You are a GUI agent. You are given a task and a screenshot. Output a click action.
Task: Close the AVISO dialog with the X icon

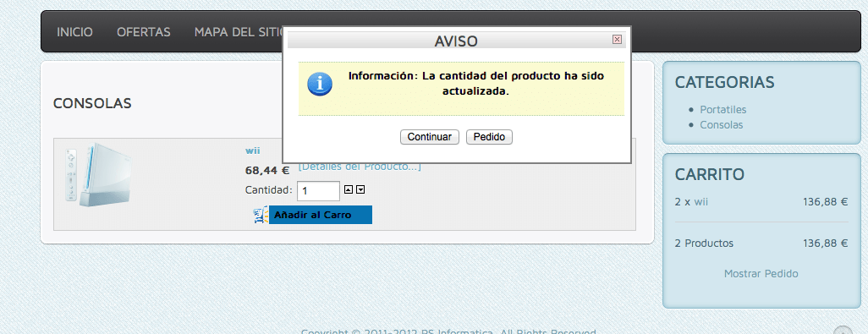click(617, 39)
